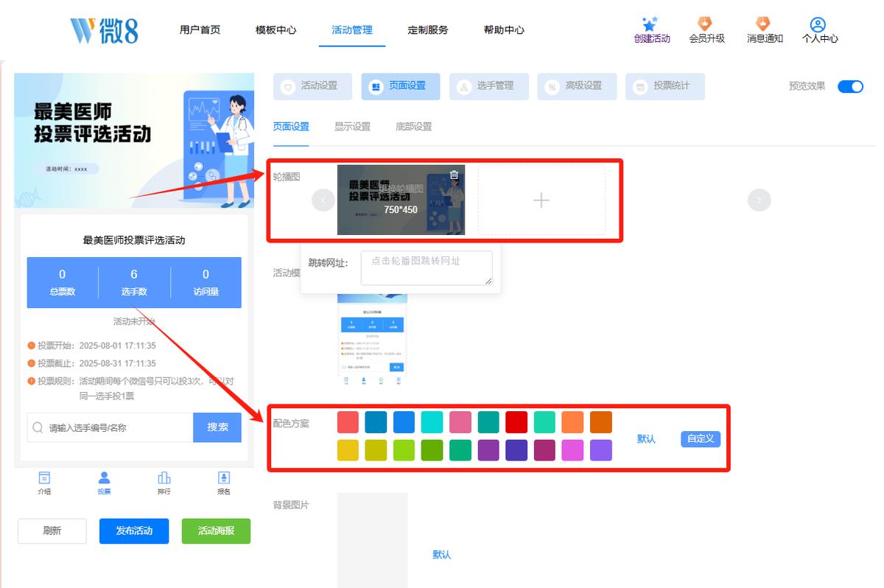Show next carousel image with right arrow

[x=759, y=200]
